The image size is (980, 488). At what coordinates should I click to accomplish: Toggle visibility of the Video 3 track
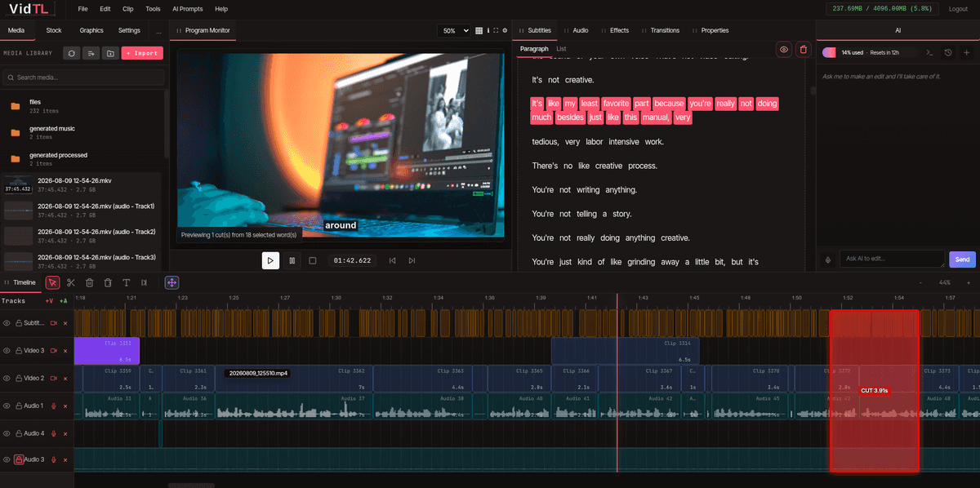(7, 350)
